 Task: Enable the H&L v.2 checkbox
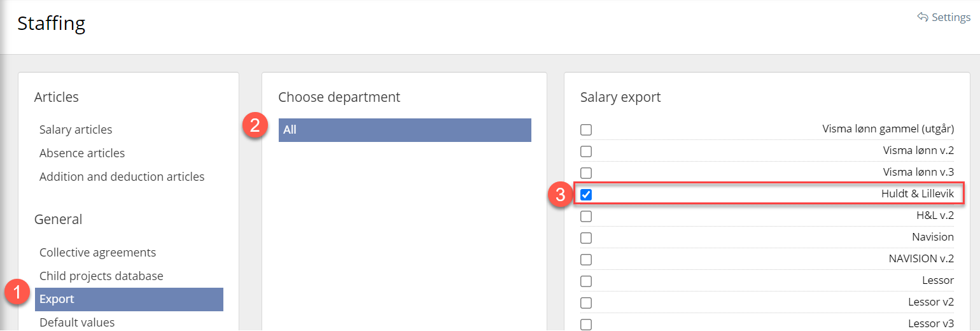(586, 216)
